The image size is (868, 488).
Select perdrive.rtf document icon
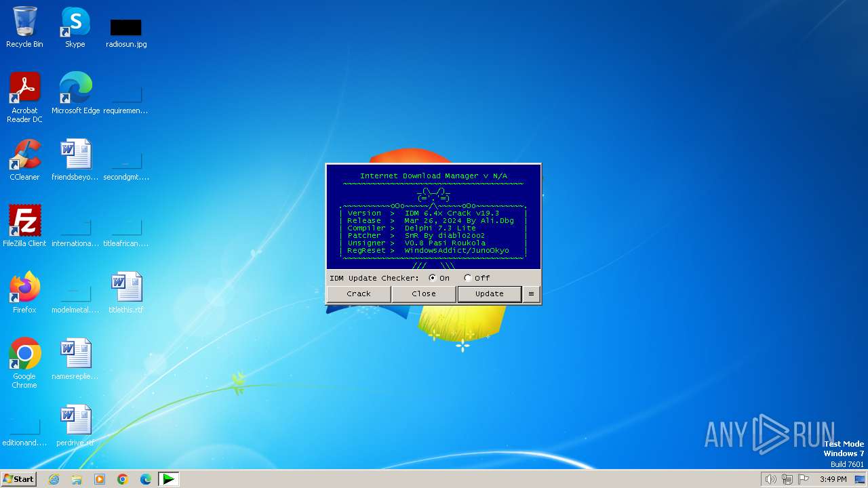(75, 426)
